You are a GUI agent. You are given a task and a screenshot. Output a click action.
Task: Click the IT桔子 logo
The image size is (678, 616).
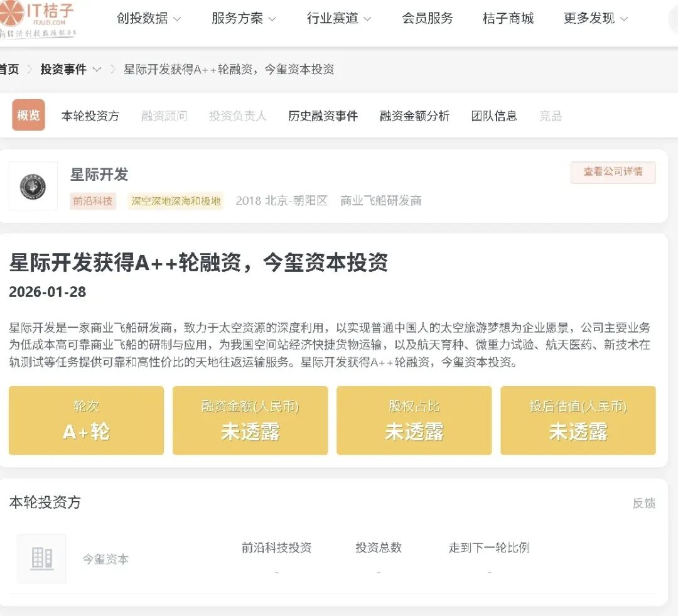[x=38, y=19]
